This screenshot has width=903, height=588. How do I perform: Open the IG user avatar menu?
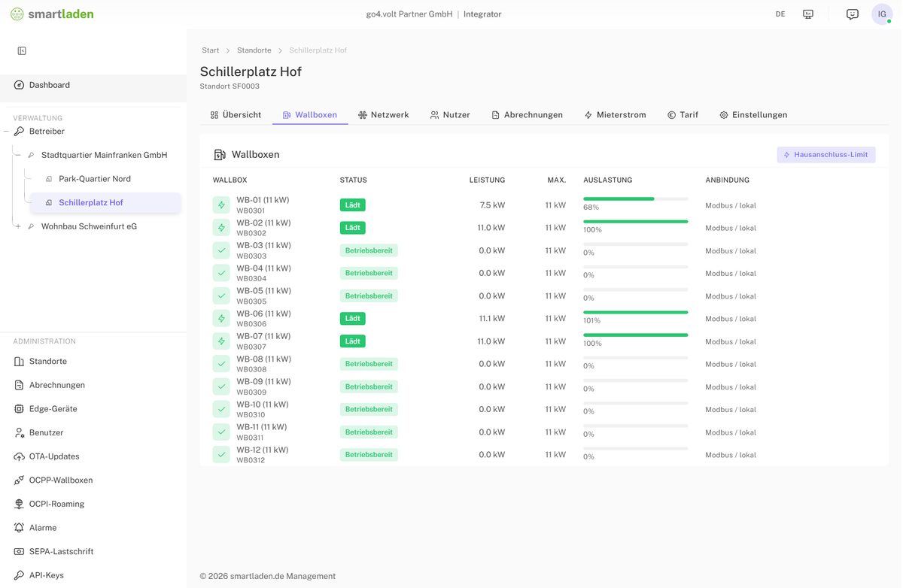(x=882, y=14)
